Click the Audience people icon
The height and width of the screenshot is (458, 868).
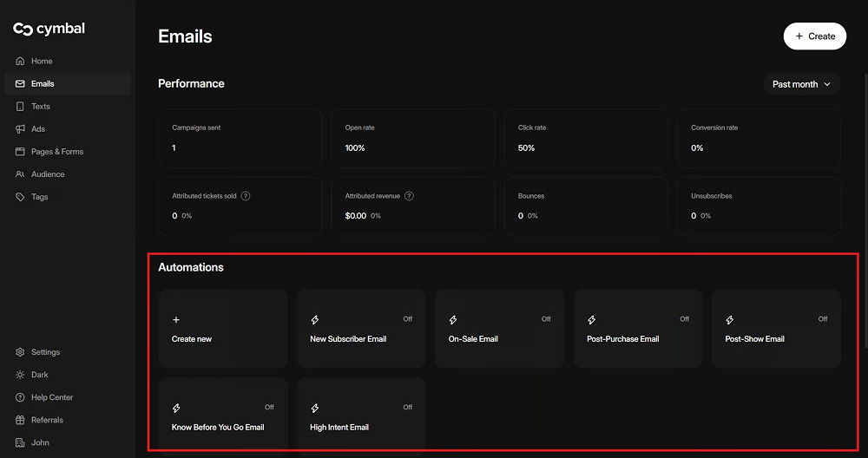pos(20,174)
